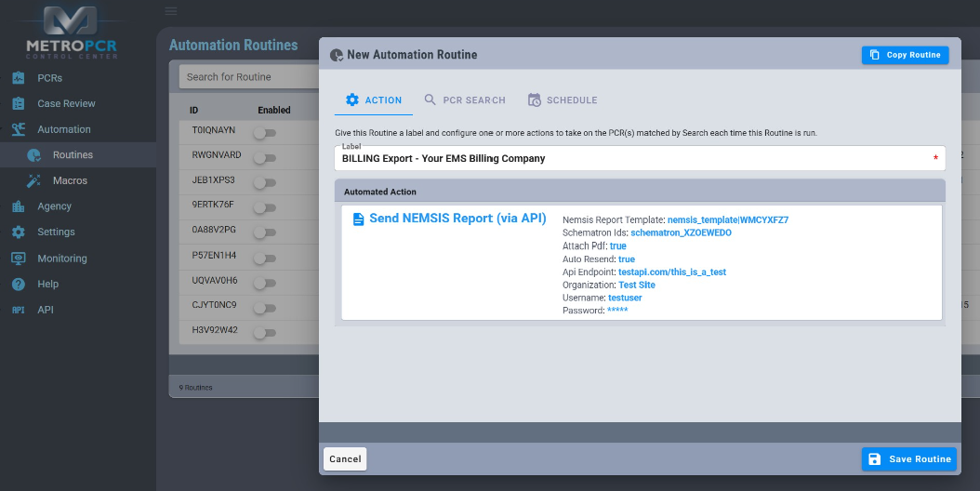Screen dimensions: 980x491
Task: Click the Automation sidebar icon
Action: click(x=18, y=129)
